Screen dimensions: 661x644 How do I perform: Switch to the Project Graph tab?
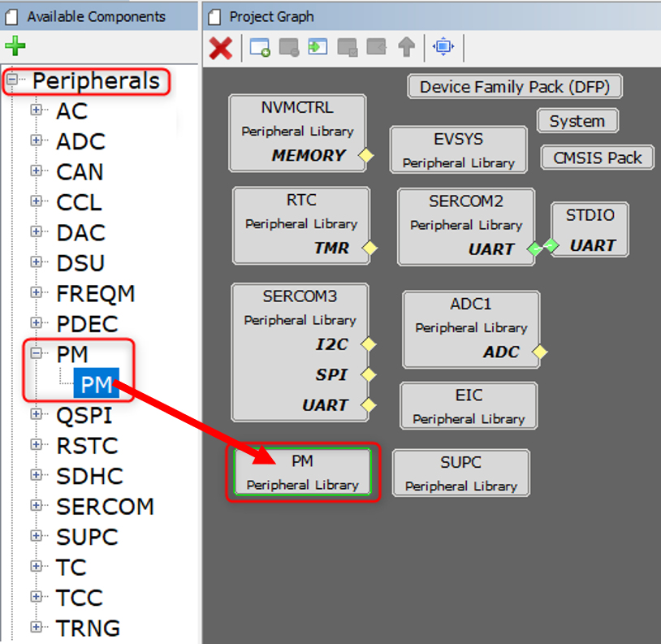point(270,16)
